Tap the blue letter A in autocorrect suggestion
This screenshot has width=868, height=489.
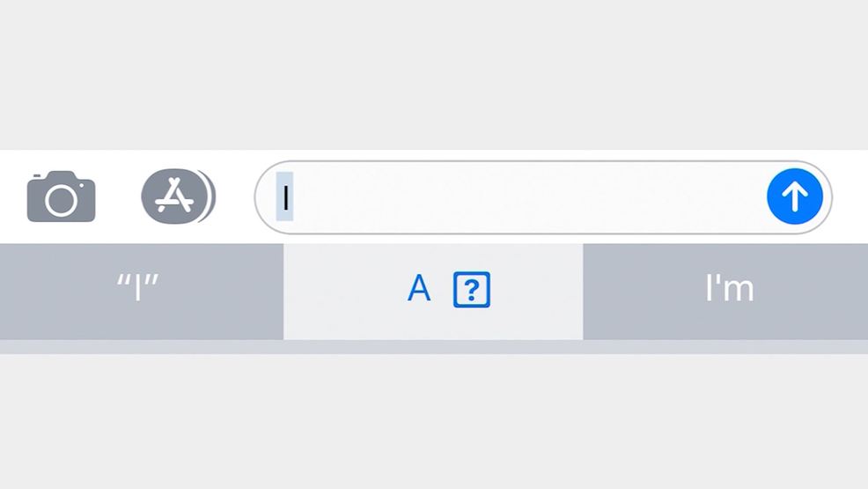coord(418,288)
